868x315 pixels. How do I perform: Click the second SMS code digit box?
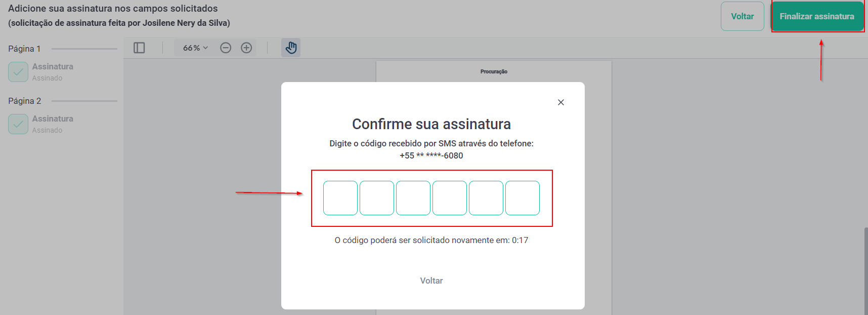tap(377, 198)
